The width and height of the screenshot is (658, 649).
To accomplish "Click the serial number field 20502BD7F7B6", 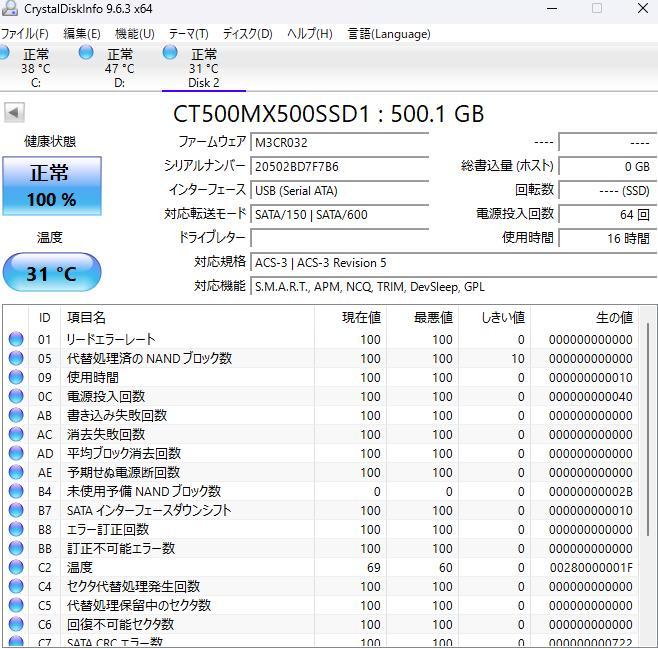I will (339, 166).
